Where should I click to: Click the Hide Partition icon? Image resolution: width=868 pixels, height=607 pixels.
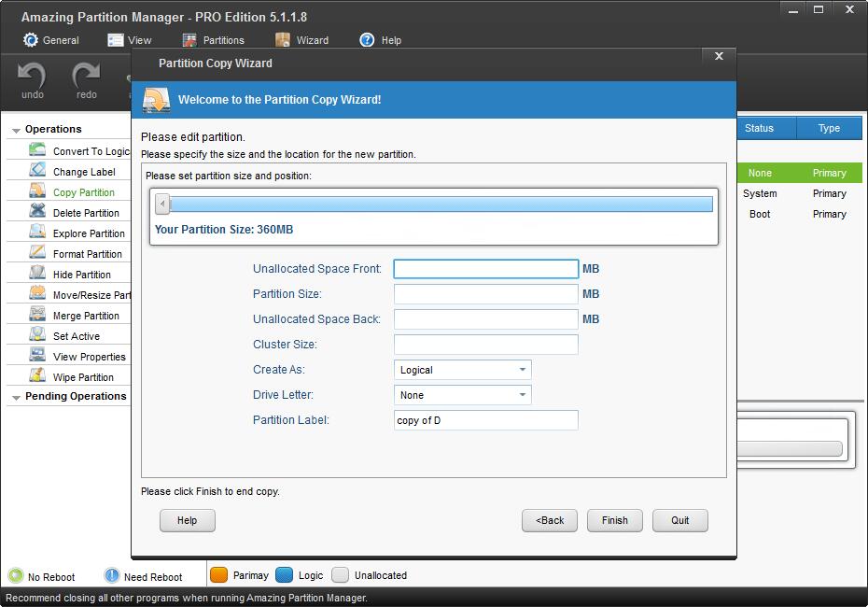37,273
